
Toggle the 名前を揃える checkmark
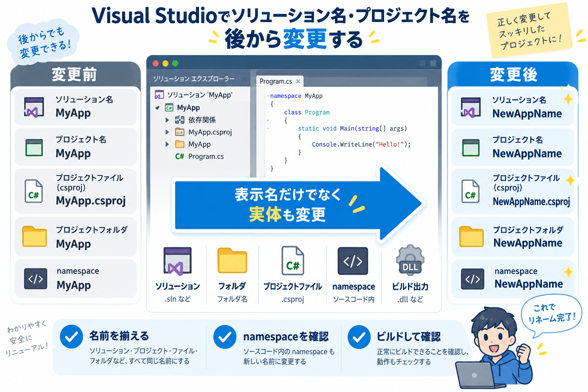[x=72, y=336]
